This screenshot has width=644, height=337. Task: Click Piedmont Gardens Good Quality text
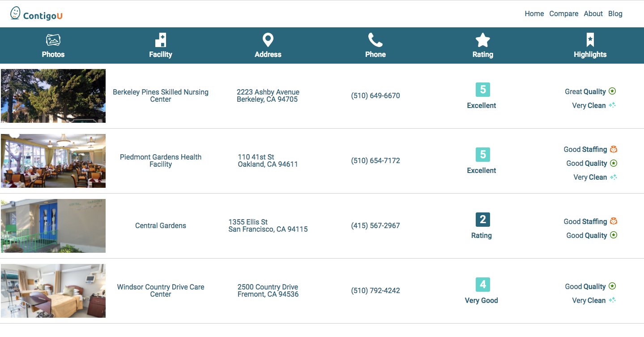pos(587,163)
